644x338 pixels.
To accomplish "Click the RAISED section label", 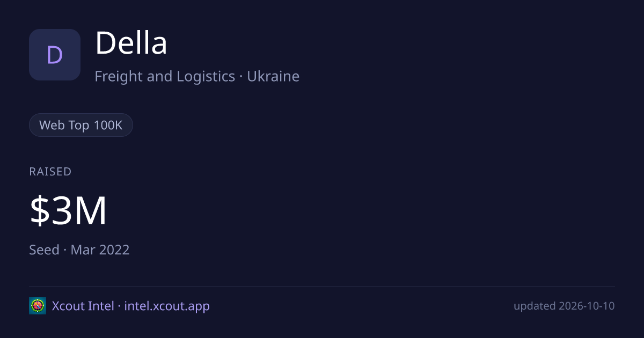I will pos(50,172).
